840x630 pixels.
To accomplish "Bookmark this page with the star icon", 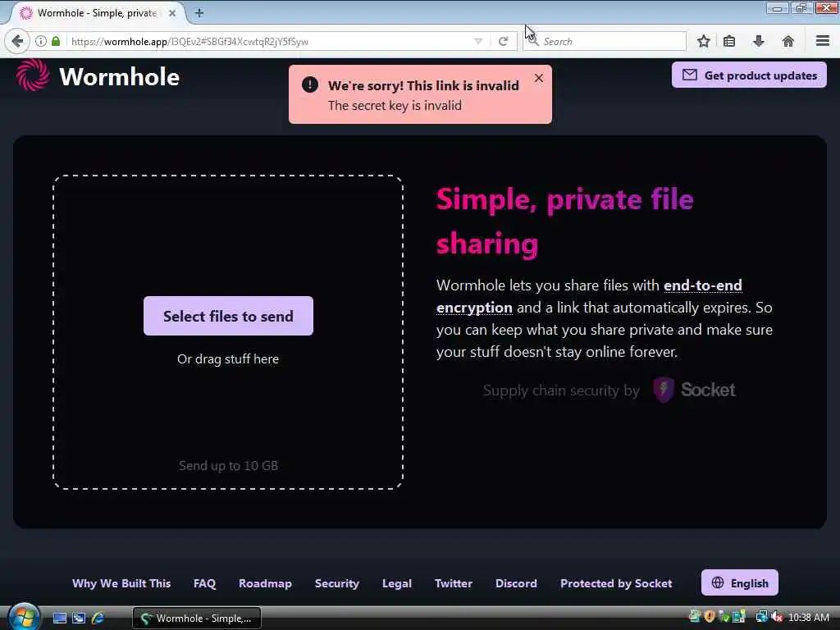I will (x=703, y=41).
